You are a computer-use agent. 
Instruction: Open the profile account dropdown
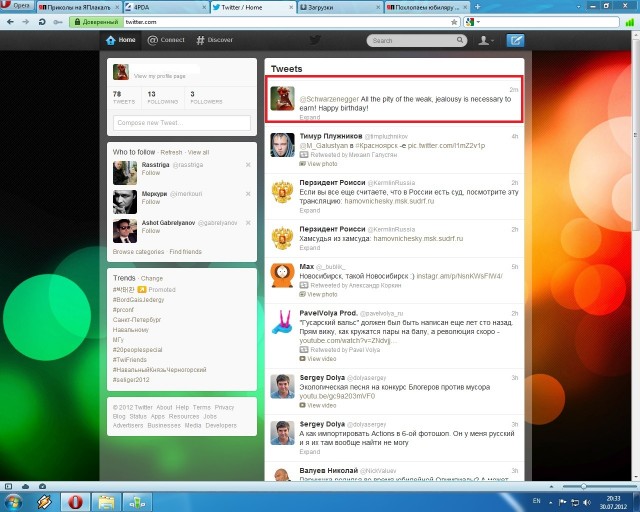(x=486, y=40)
